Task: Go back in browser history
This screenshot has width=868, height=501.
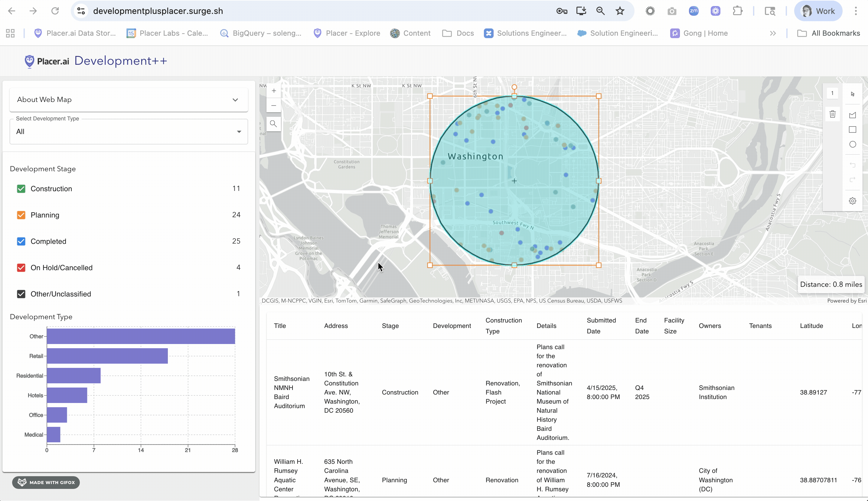Action: (x=12, y=11)
